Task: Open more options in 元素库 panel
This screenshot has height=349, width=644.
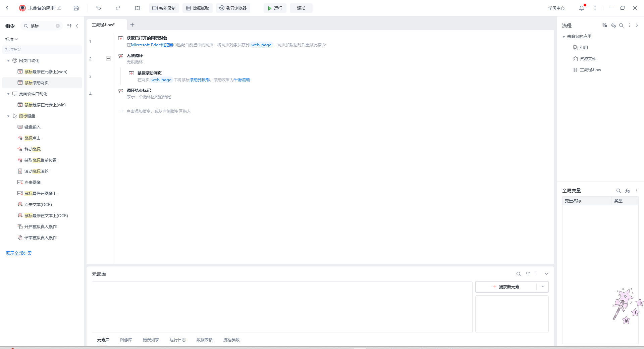Action: [x=536, y=274]
